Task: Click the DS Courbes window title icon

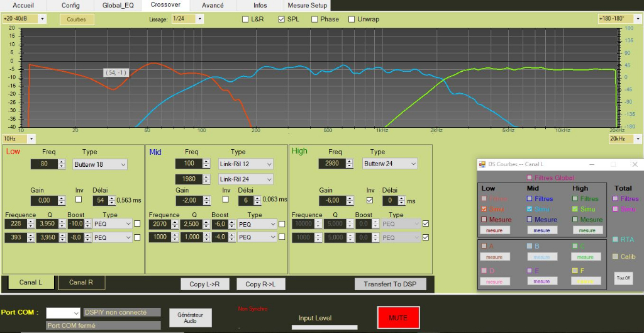Action: tap(482, 164)
